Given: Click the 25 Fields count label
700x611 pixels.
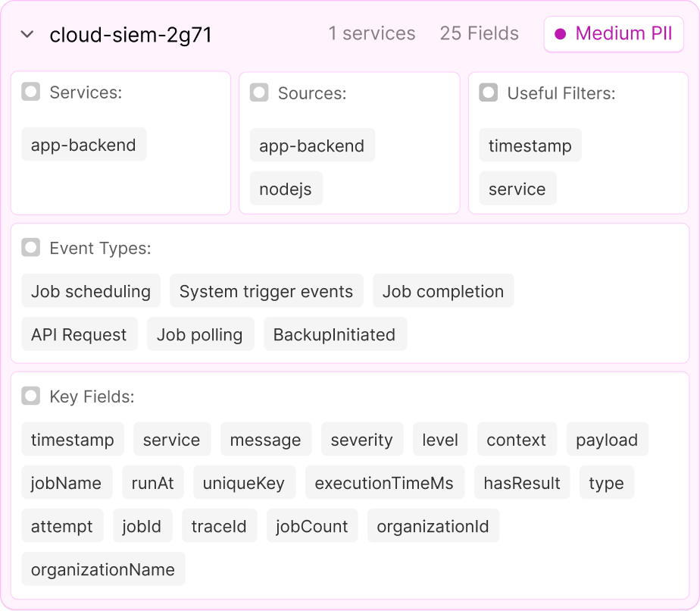Looking at the screenshot, I should 479,34.
